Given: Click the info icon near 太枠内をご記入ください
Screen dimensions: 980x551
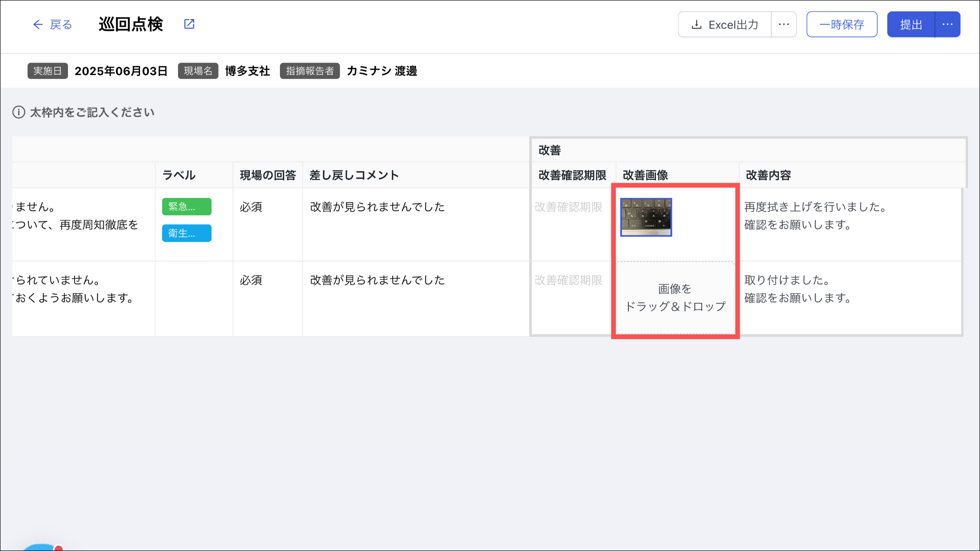Looking at the screenshot, I should (x=19, y=112).
